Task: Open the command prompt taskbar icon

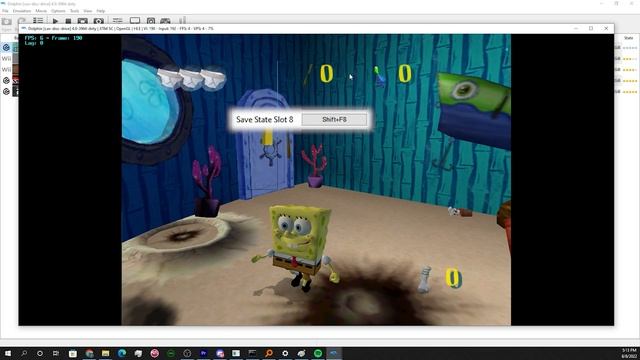Action: [252, 353]
